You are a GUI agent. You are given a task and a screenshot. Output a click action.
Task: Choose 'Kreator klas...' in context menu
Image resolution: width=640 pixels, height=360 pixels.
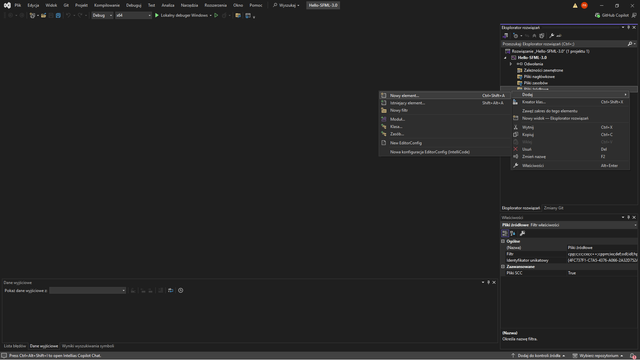[570, 102]
